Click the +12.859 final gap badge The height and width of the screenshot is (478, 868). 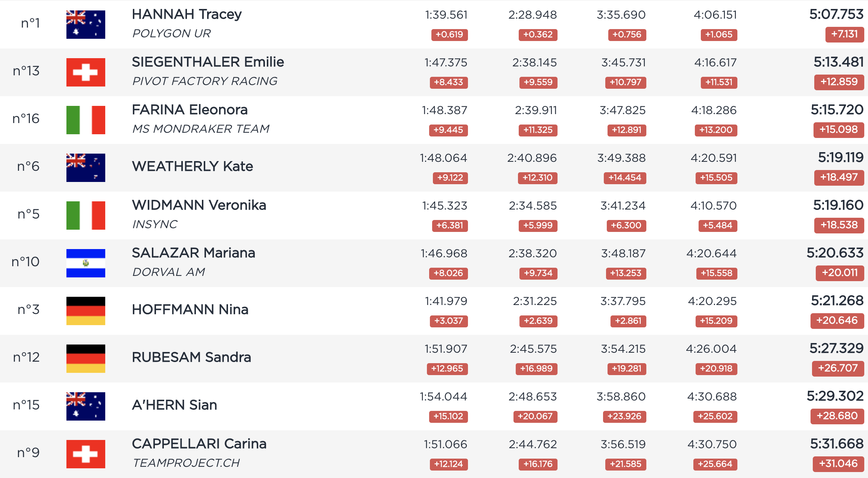[x=839, y=82]
